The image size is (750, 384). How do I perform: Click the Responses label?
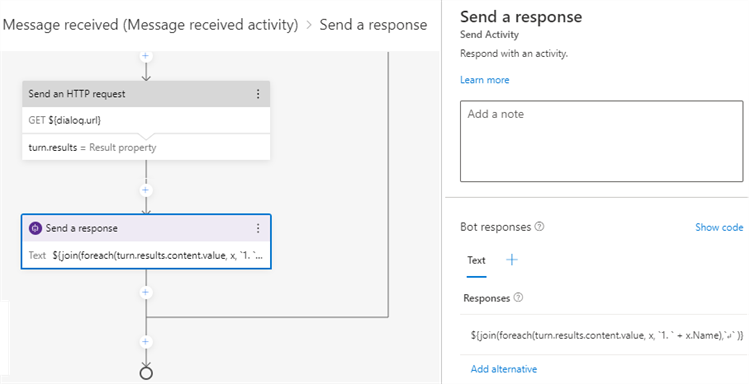click(486, 298)
